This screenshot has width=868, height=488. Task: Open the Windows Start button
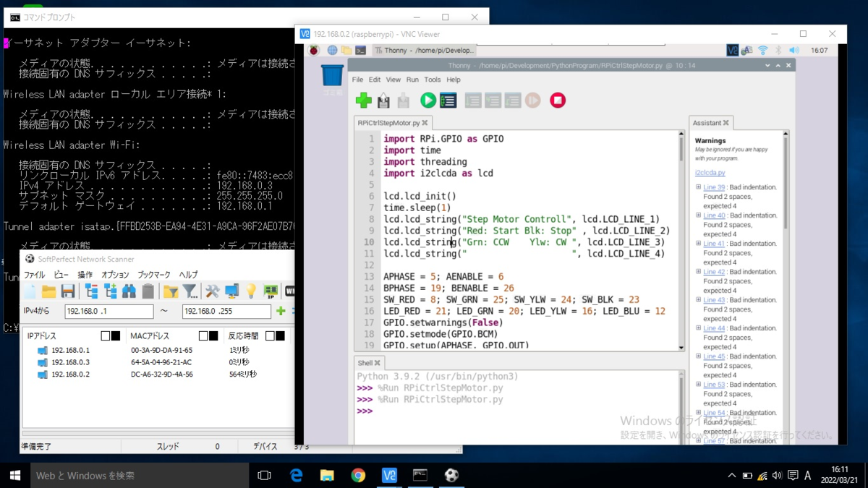tap(15, 475)
